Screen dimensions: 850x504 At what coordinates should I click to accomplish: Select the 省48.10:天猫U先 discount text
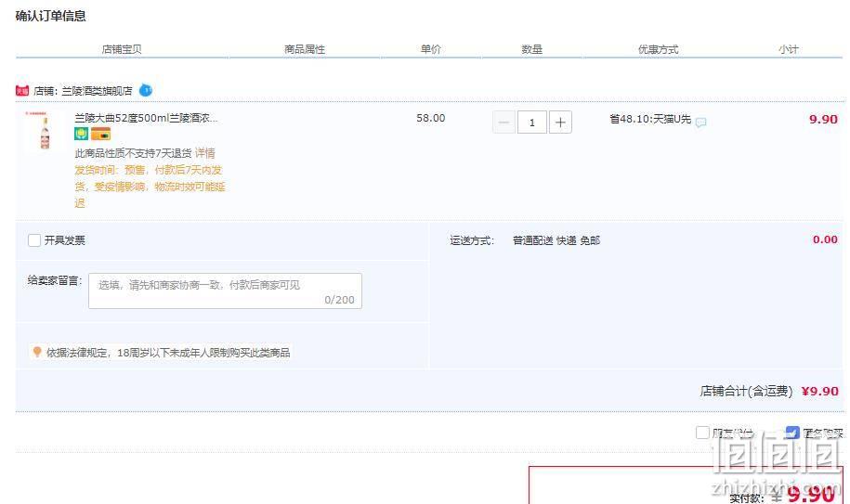(x=650, y=119)
